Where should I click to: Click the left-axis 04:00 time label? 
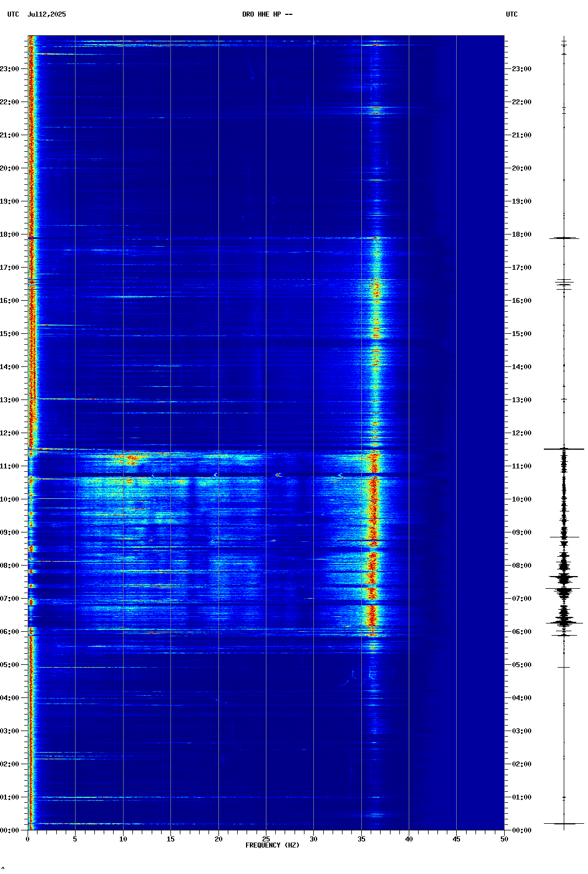(9, 698)
